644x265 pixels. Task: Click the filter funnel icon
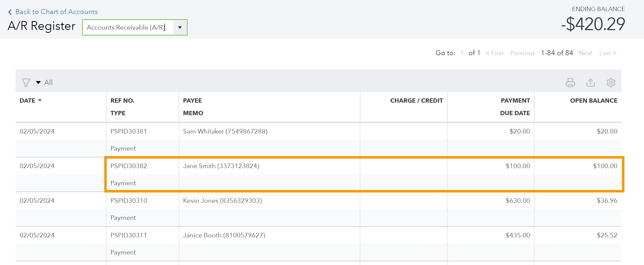click(26, 83)
